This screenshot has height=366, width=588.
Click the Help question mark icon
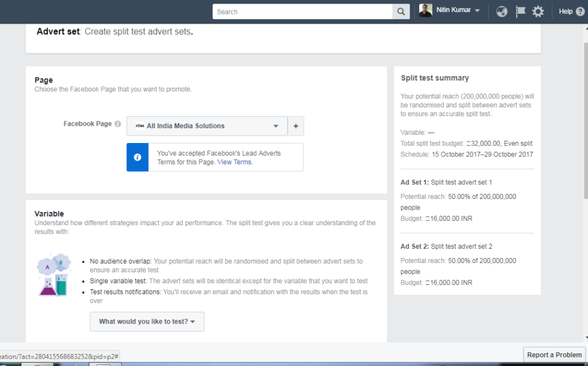[580, 11]
